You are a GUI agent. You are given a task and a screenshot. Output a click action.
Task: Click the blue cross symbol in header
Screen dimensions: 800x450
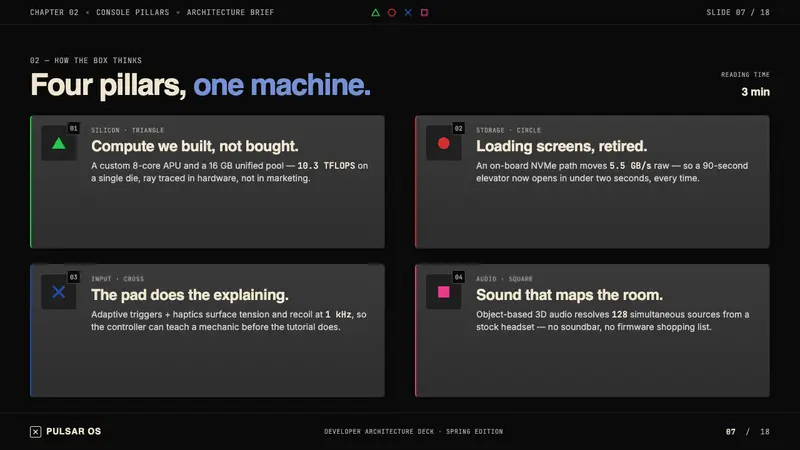coord(408,12)
